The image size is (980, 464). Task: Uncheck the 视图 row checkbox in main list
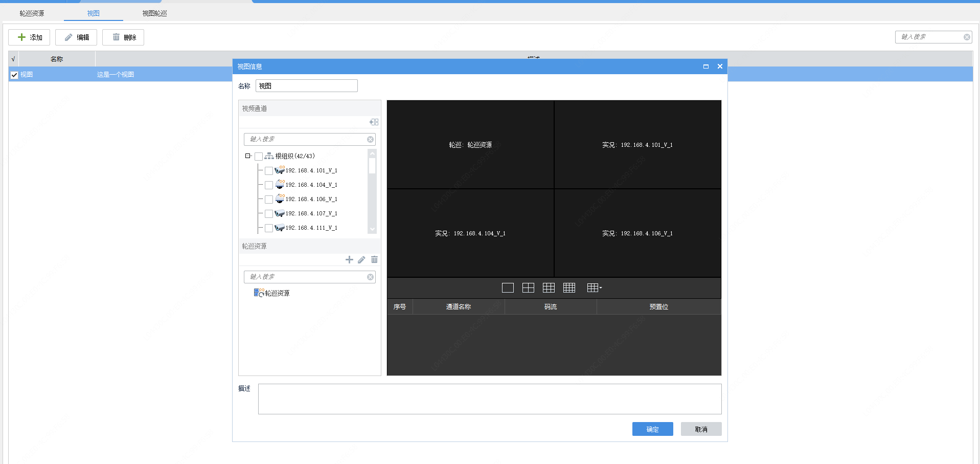coord(14,75)
